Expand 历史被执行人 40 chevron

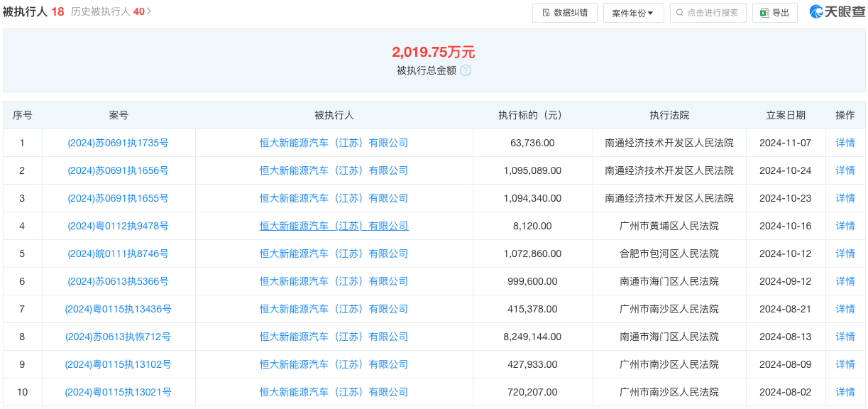coord(149,12)
